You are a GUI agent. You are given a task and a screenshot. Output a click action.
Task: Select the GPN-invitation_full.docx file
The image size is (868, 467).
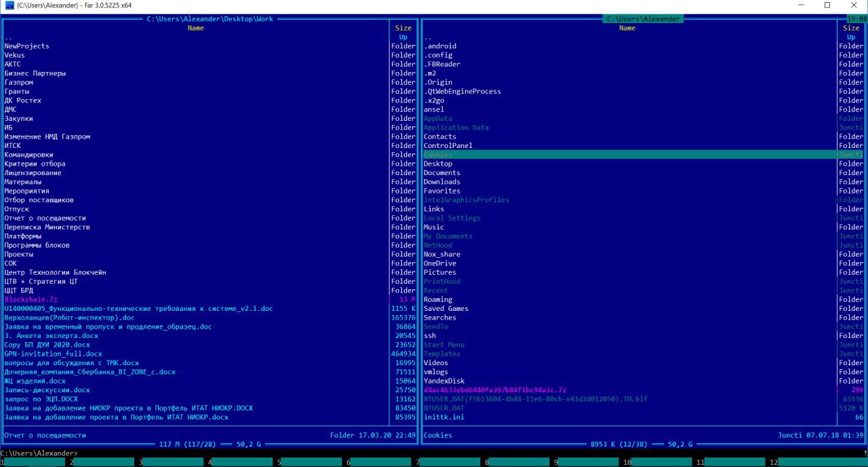[54, 354]
